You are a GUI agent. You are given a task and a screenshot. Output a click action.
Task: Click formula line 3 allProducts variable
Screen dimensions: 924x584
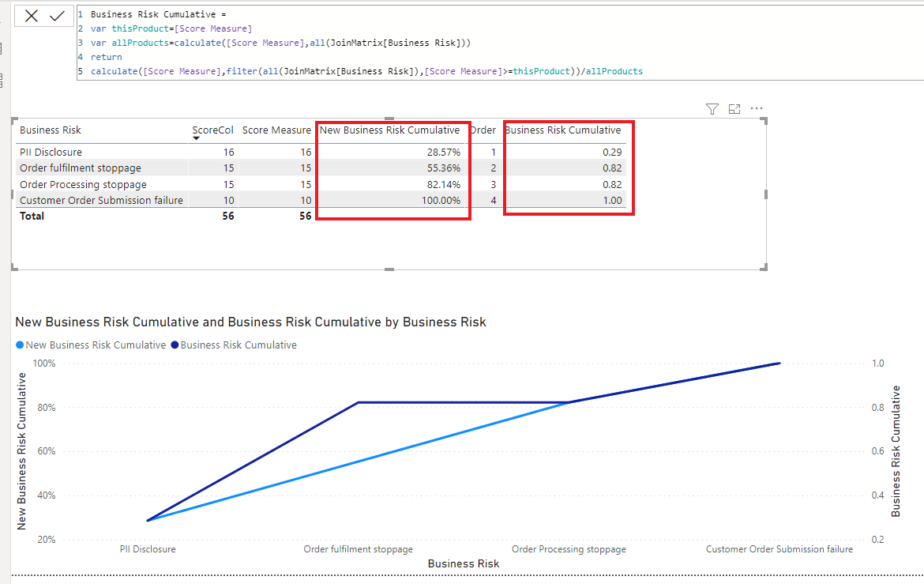tap(141, 43)
